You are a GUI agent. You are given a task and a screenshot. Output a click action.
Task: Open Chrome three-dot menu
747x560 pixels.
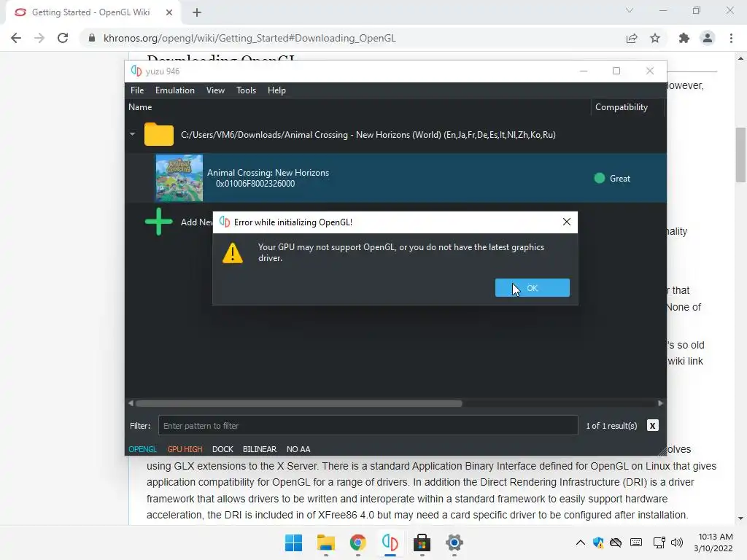(x=731, y=38)
